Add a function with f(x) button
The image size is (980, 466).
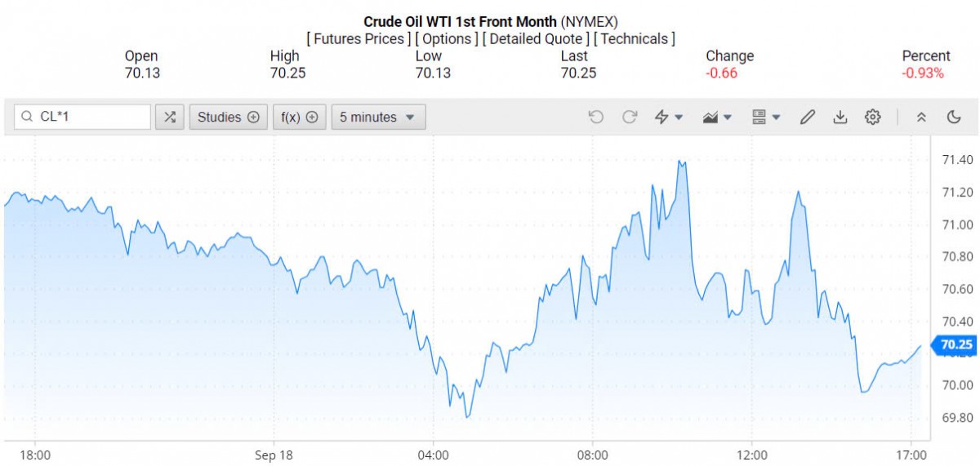(299, 117)
